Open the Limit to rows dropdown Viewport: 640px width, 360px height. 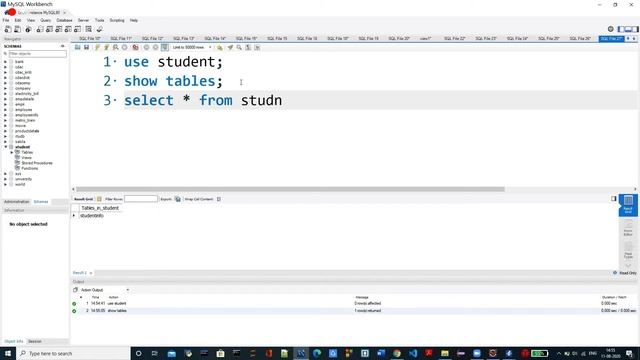[192, 47]
